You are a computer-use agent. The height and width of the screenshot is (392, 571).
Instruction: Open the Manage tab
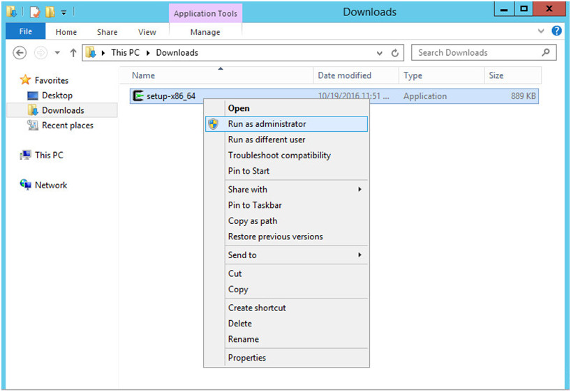click(205, 32)
